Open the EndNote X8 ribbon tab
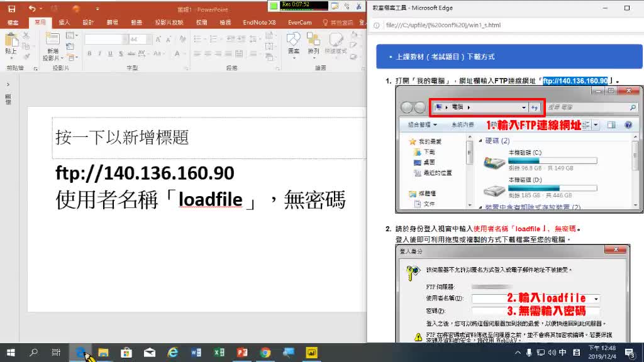Viewport: 644px width, 362px height. pos(259,22)
